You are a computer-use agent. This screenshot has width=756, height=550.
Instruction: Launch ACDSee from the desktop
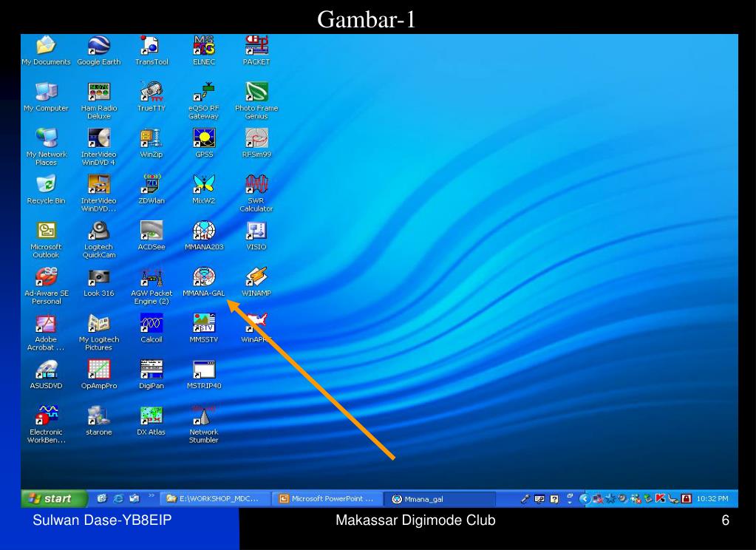point(151,236)
